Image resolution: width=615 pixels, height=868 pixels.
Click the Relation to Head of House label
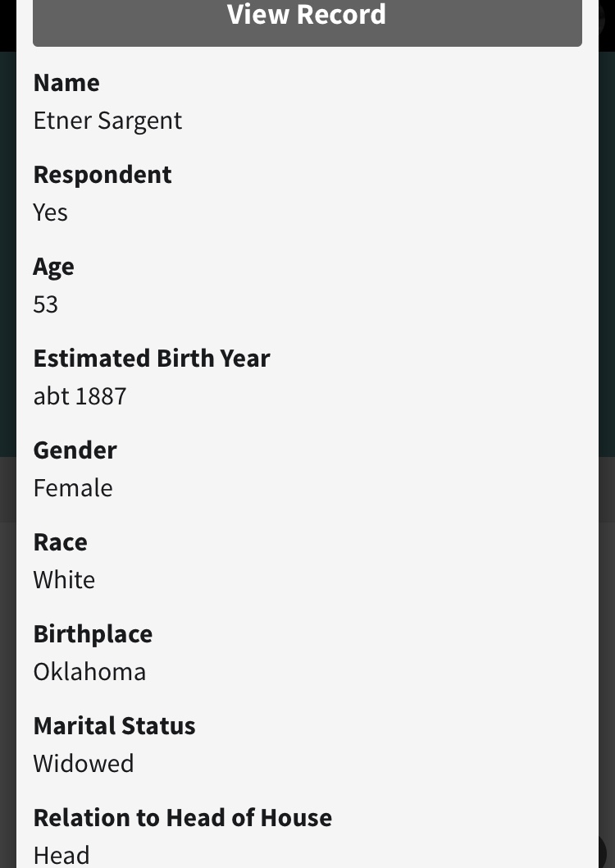[182, 818]
